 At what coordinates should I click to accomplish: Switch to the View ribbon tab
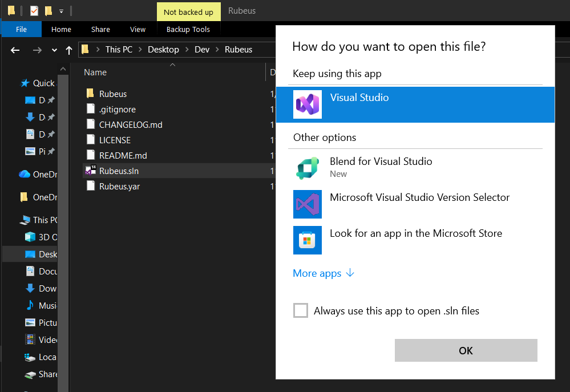tap(138, 29)
